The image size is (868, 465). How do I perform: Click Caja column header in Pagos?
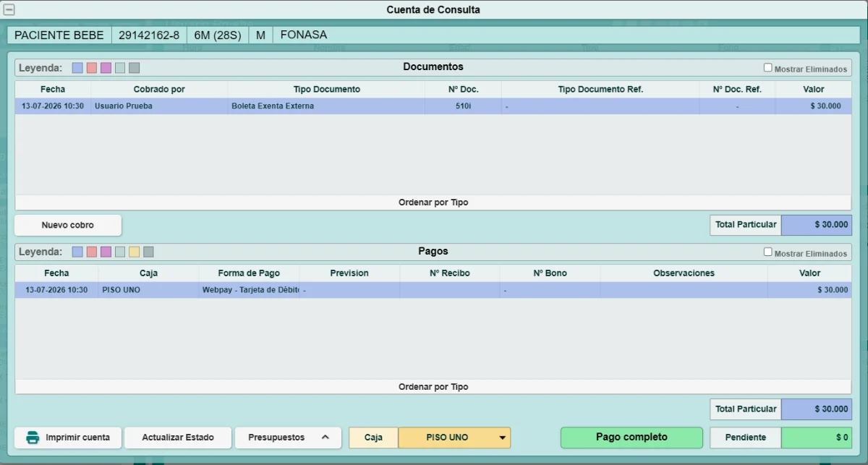148,273
